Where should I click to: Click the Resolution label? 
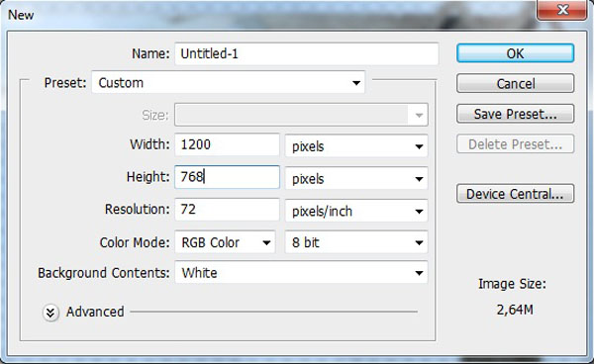click(138, 210)
